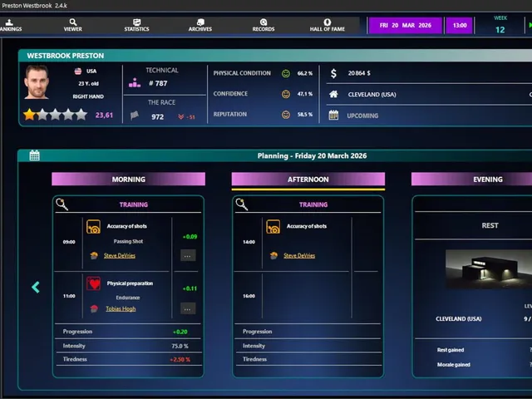Click the Preston Westbrook player portrait
The width and height of the screenshot is (532, 399).
[x=37, y=81]
